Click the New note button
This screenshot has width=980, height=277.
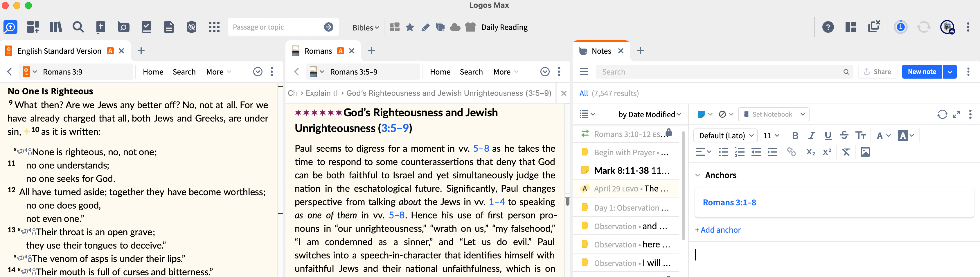pyautogui.click(x=922, y=72)
